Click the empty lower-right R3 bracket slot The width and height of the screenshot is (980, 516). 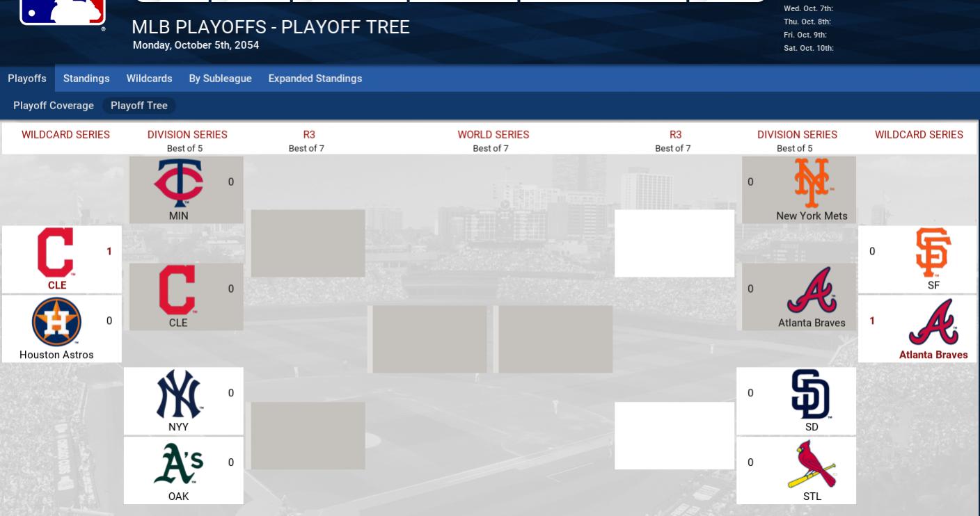tap(674, 435)
